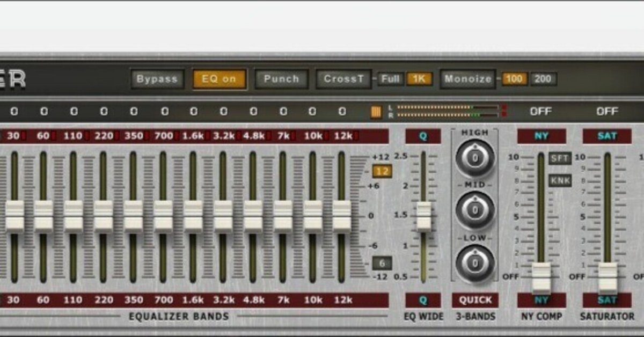This screenshot has height=337, width=644.
Task: Click the Q badge above the EQ Wide slider
Action: pyautogui.click(x=423, y=137)
